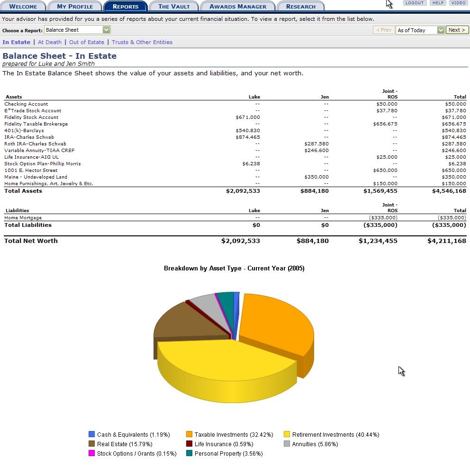Click the 'Fidelity Taxable Brokerage' row label
The image size is (470, 476).
(36, 124)
